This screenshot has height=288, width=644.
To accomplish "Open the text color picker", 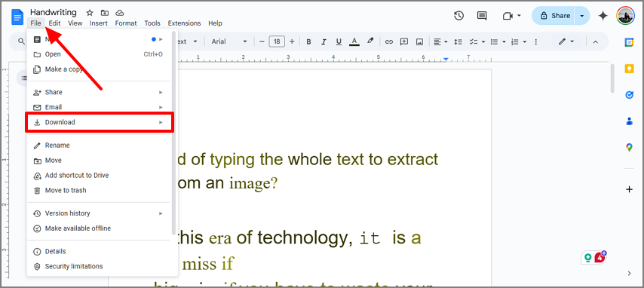I will (x=354, y=41).
